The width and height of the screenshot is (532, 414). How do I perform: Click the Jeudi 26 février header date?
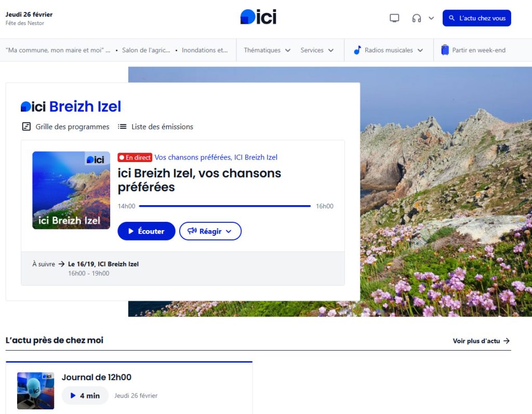pos(29,14)
